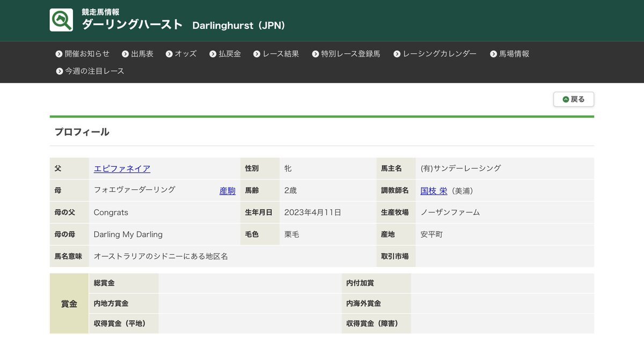Click the arrow icon beside レース結果
The height and width of the screenshot is (348, 644).
click(x=257, y=54)
